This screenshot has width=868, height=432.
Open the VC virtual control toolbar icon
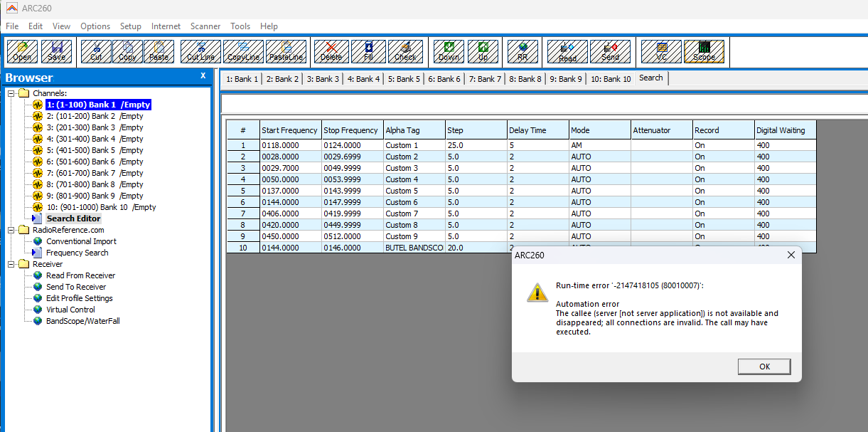661,51
